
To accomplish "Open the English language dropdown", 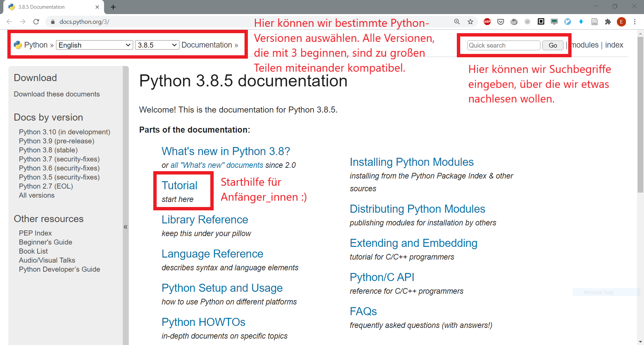I will click(x=94, y=45).
